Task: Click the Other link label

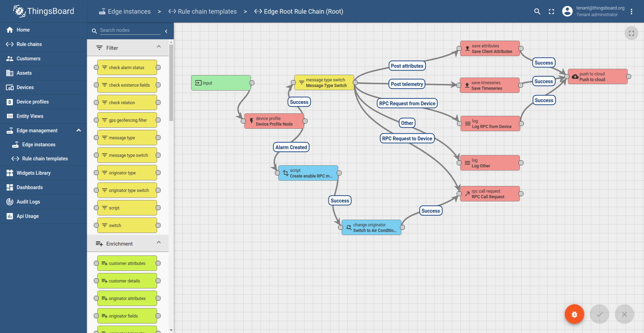Action: (407, 123)
